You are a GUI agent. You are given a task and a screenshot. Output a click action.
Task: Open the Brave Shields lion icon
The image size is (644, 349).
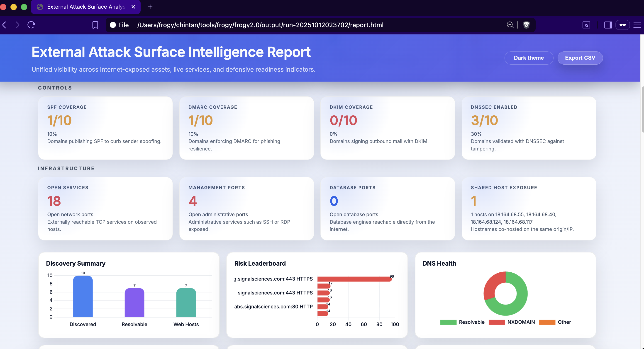click(526, 25)
